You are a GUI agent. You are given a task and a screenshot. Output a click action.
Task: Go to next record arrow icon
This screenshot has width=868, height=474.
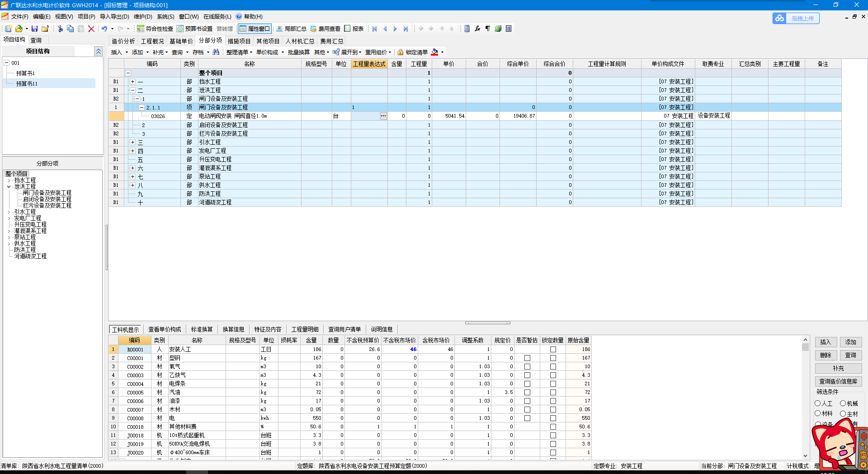pyautogui.click(x=395, y=28)
